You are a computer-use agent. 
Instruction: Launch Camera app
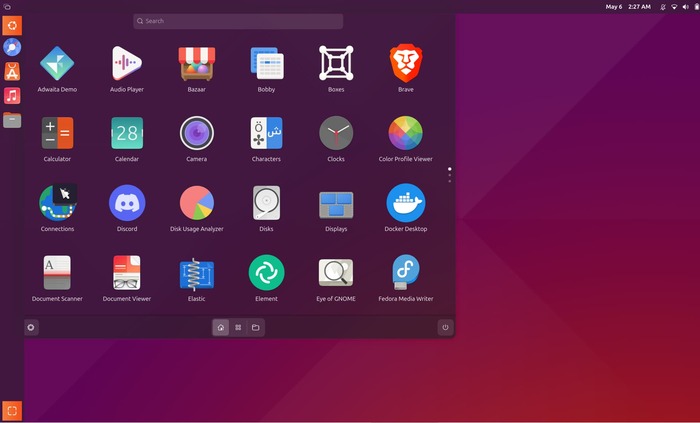coord(196,133)
